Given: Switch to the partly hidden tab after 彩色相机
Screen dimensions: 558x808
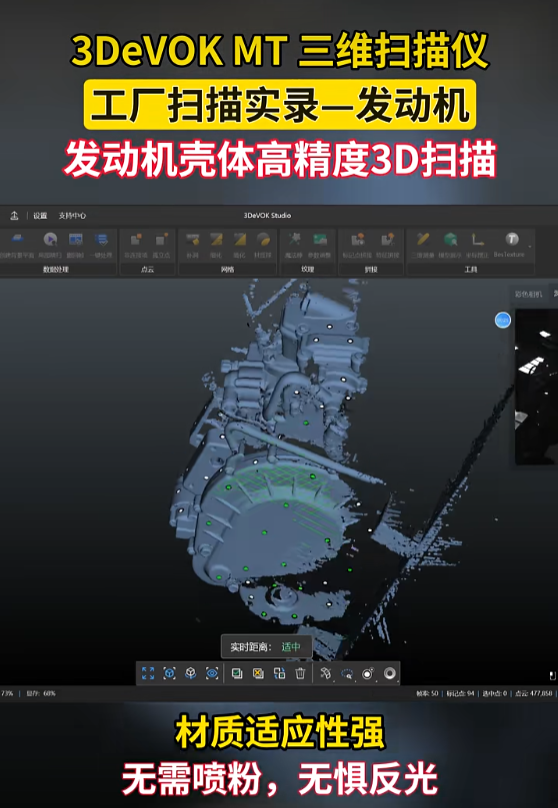Looking at the screenshot, I should [555, 294].
